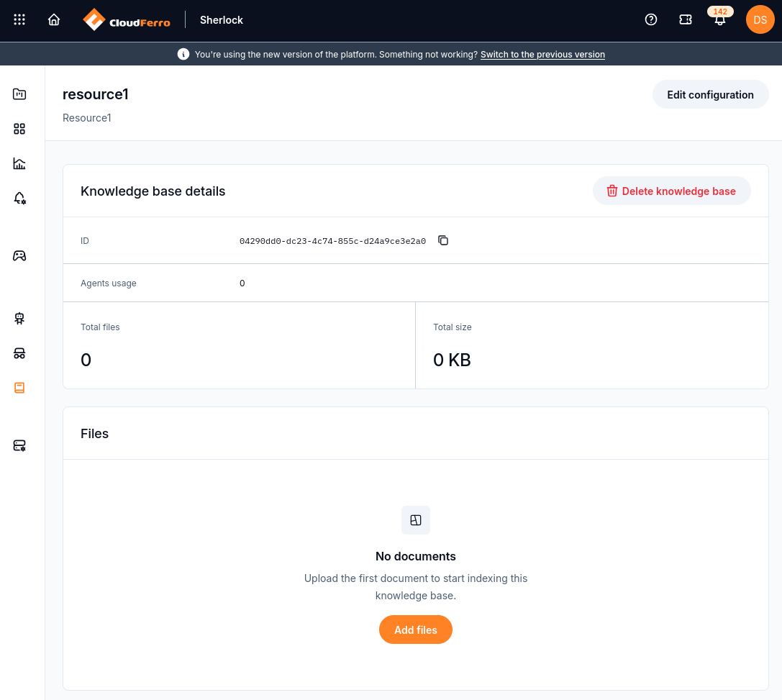Click Edit configuration button

tap(710, 95)
